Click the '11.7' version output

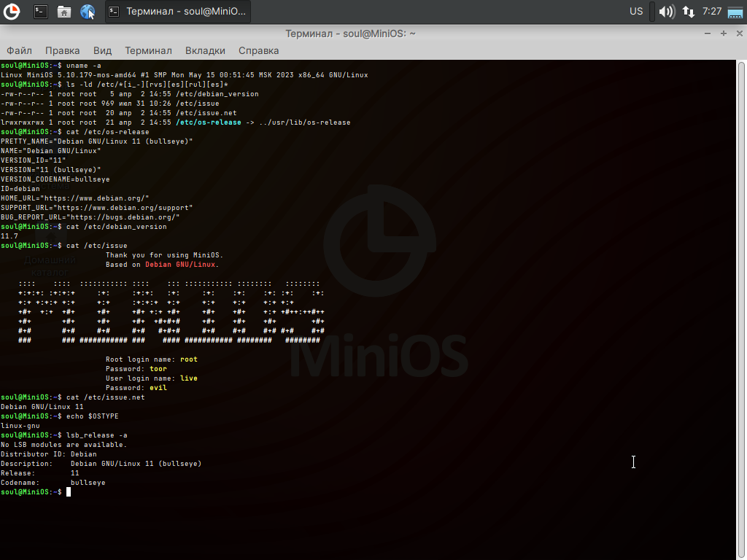(9, 236)
